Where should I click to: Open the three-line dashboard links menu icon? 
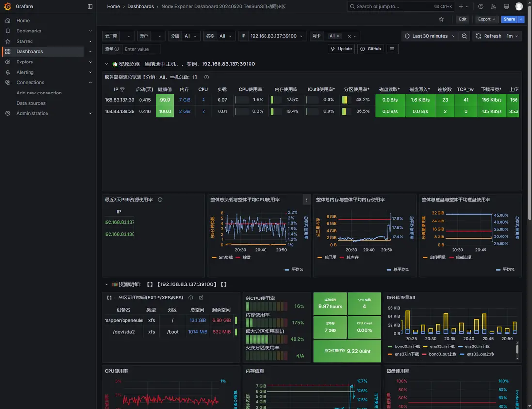(392, 49)
